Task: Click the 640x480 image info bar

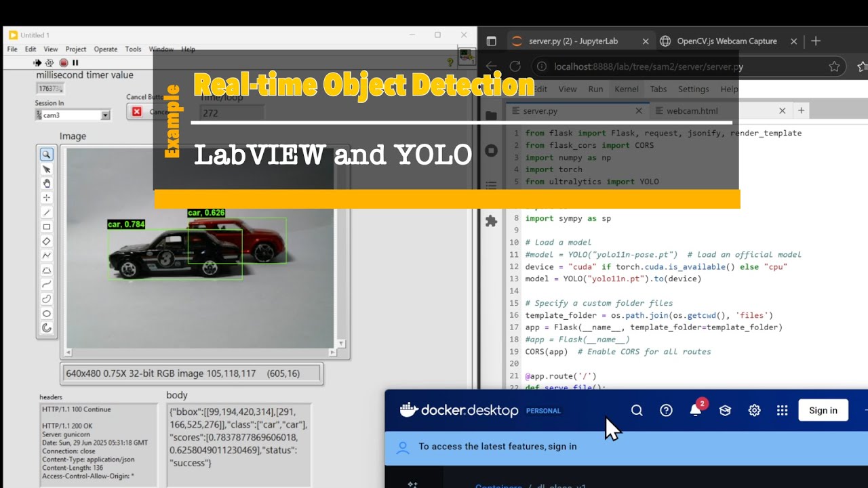Action: [192, 373]
